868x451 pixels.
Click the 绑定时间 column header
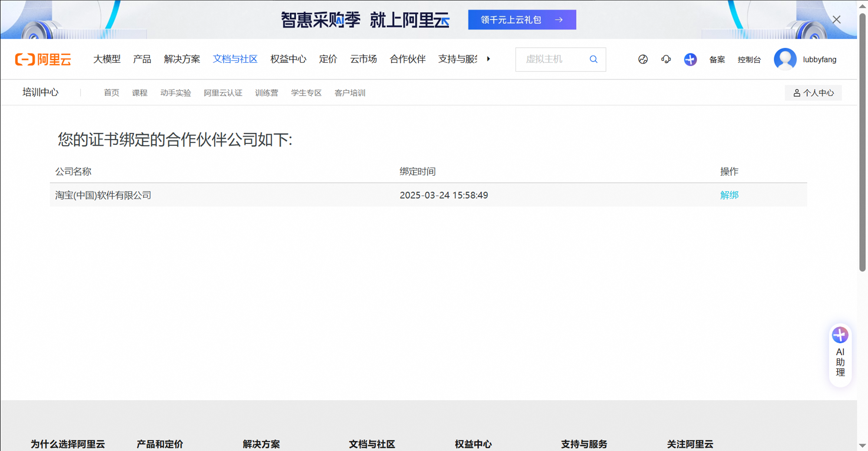point(418,171)
